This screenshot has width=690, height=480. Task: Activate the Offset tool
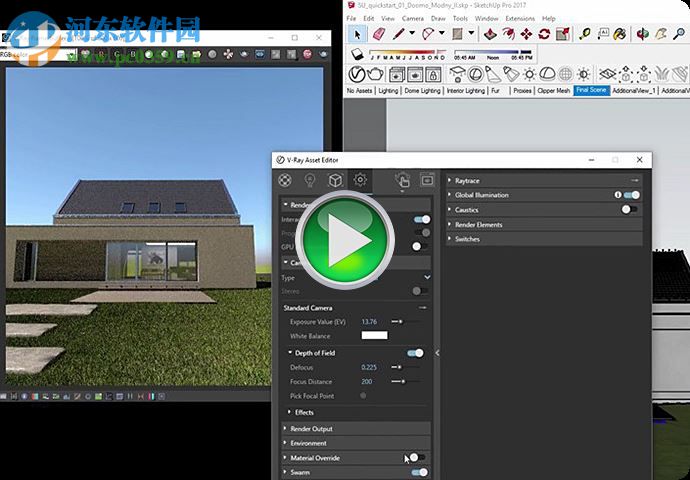click(508, 34)
